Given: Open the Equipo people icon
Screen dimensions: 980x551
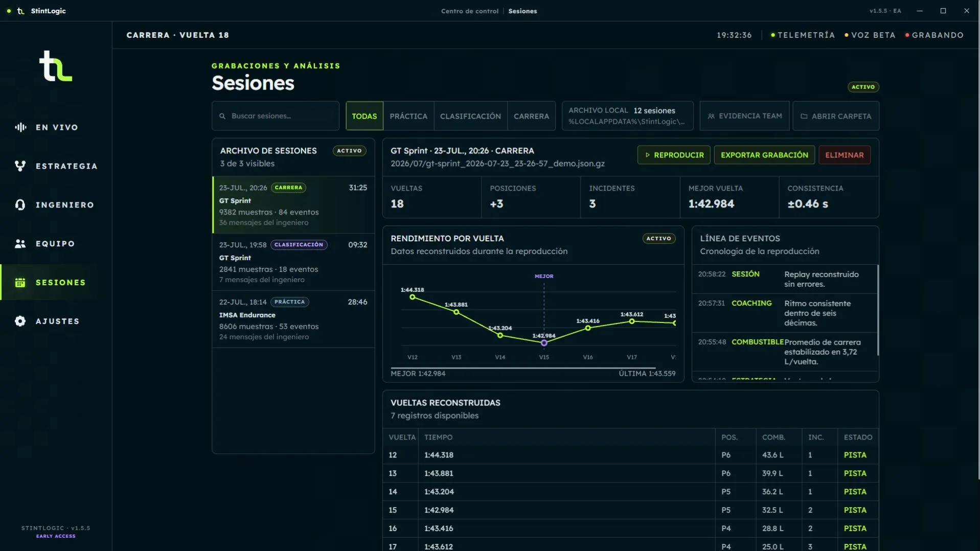Looking at the screenshot, I should (x=20, y=244).
